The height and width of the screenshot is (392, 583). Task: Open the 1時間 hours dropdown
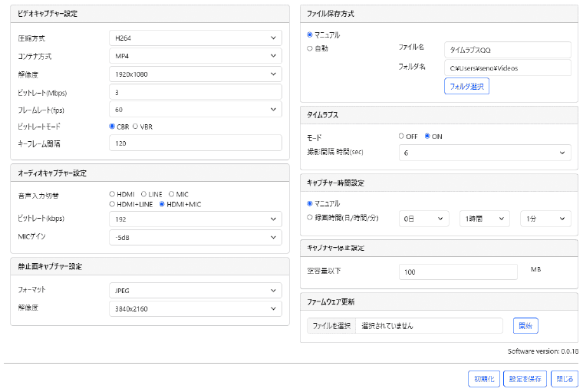point(485,219)
